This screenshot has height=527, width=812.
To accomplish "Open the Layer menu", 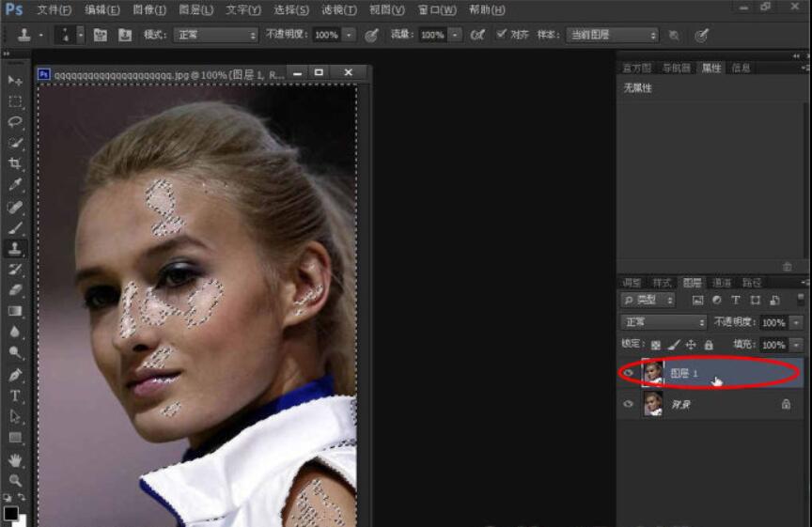I will [196, 9].
